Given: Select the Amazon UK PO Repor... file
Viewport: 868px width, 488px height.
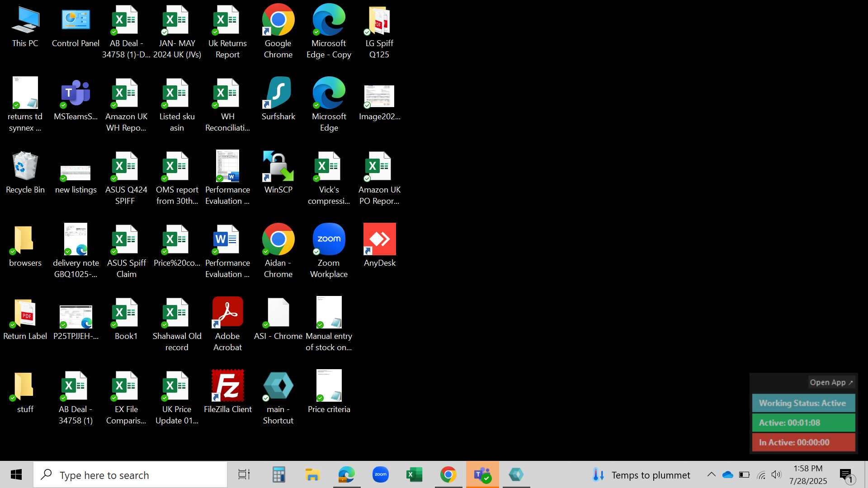Looking at the screenshot, I should (379, 178).
